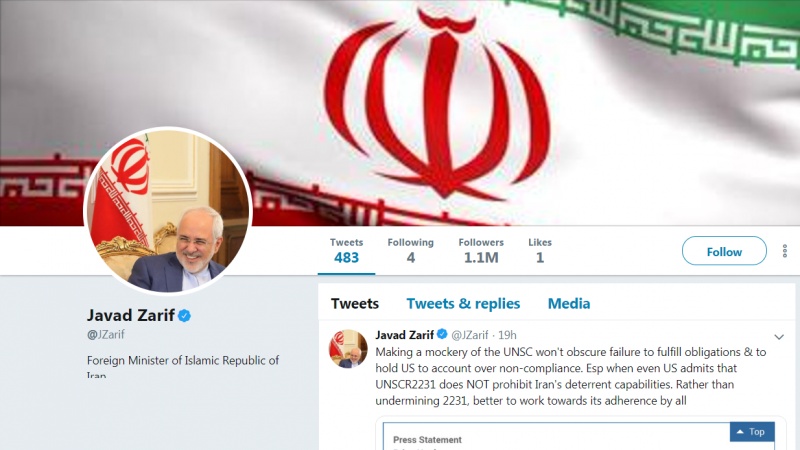
Task: Open the Following 4 list
Action: click(411, 251)
